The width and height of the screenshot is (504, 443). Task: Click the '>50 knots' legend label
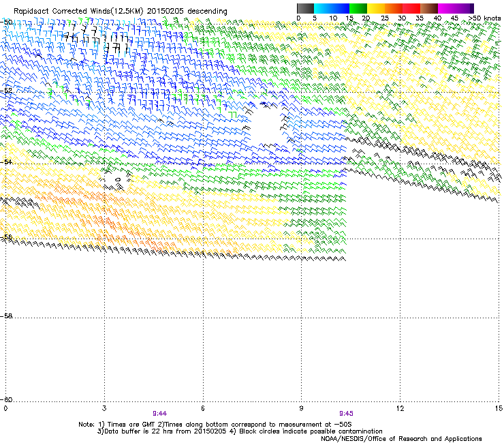click(x=484, y=18)
